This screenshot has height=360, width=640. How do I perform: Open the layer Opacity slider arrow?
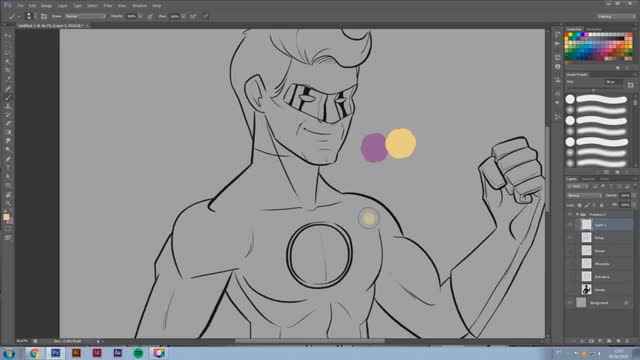tap(634, 196)
